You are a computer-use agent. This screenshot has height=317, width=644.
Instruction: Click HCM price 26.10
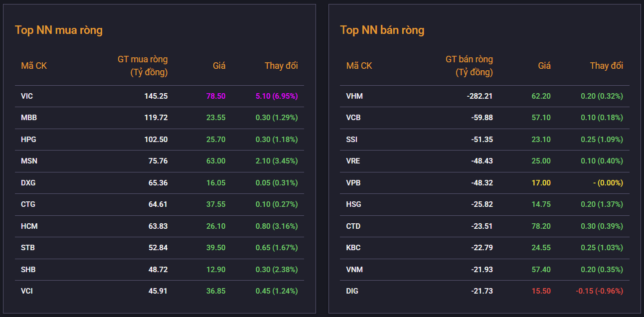tap(216, 226)
